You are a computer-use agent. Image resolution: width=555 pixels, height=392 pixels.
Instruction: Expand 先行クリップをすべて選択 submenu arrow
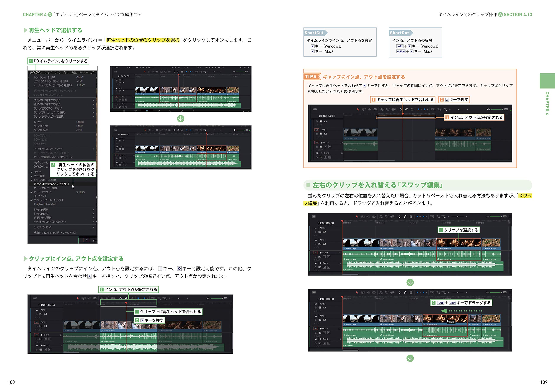coord(93,100)
